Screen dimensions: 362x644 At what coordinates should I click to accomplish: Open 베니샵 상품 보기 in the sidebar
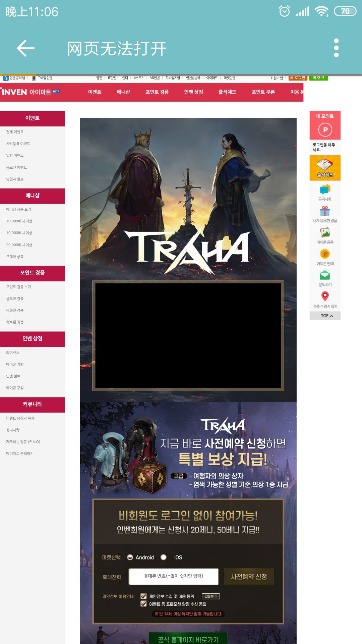pyautogui.click(x=18, y=209)
